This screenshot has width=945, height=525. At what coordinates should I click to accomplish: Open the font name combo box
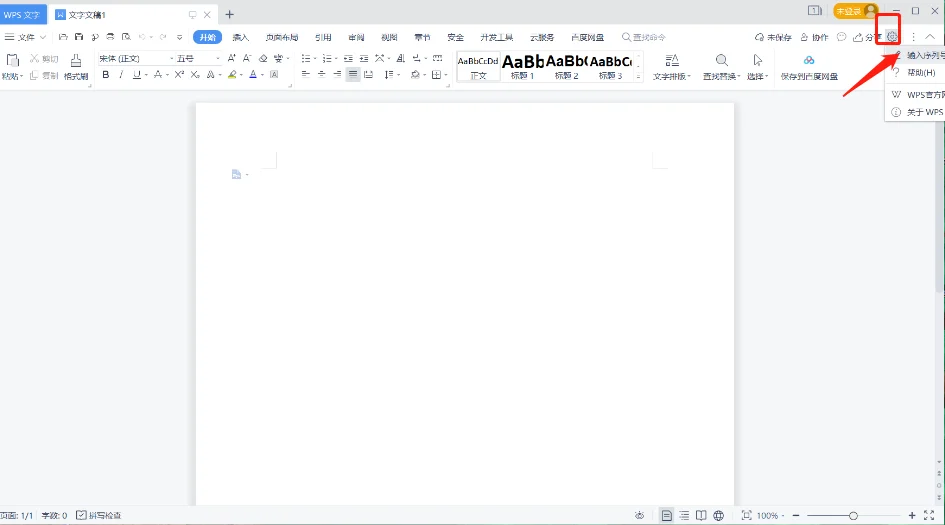coord(135,58)
